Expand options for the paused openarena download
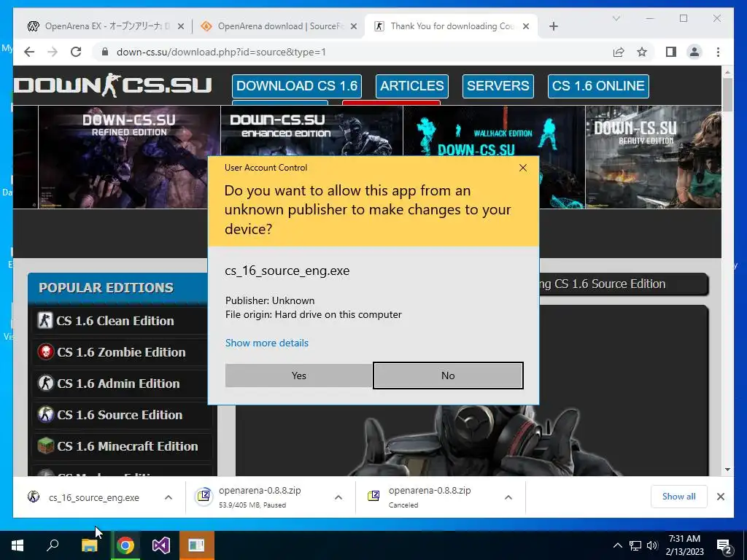 coord(338,497)
